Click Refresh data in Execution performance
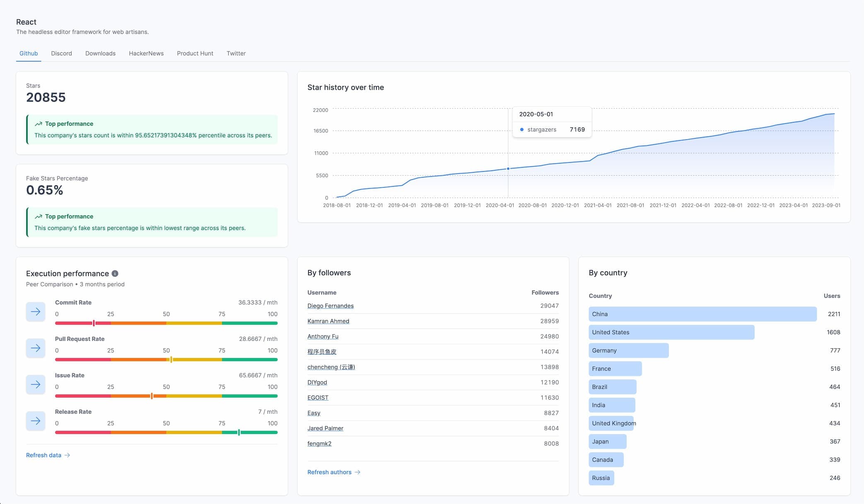 (x=43, y=455)
